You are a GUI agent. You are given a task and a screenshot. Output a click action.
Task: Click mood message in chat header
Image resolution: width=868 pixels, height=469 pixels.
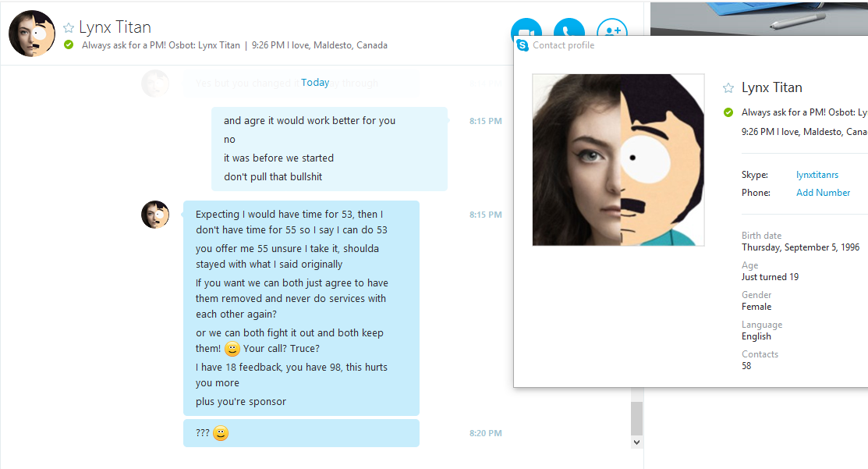(235, 45)
